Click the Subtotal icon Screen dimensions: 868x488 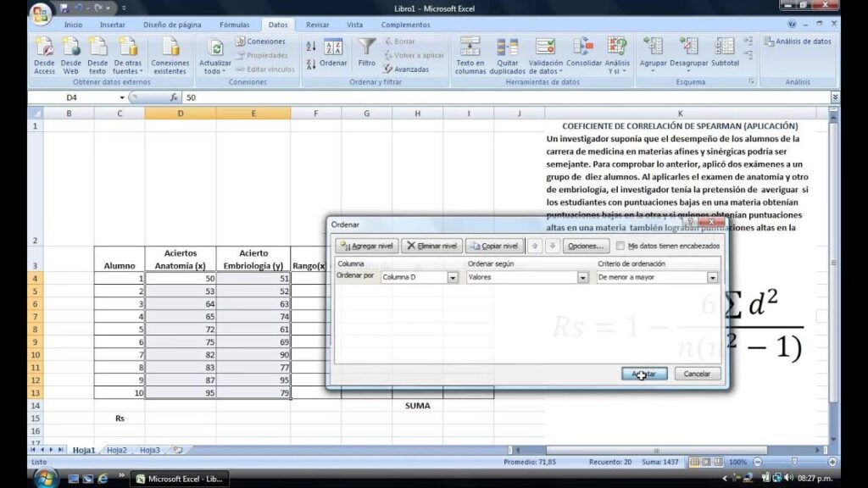pos(725,47)
